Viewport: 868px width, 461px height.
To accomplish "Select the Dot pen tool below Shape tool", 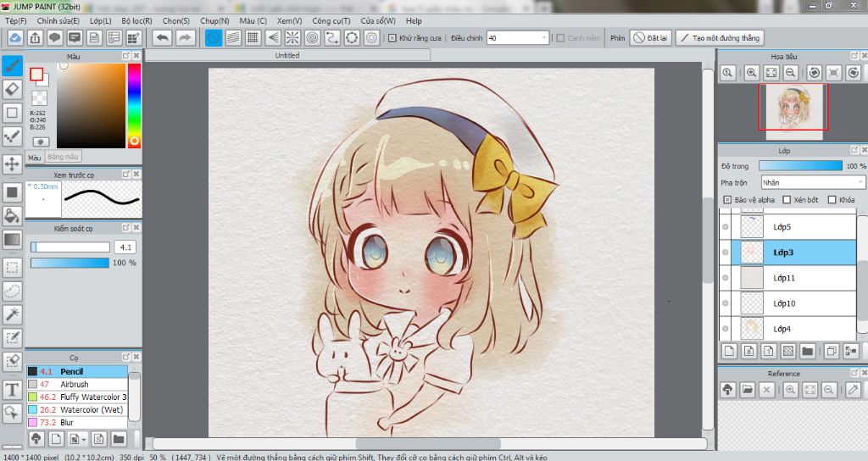I will click(12, 136).
